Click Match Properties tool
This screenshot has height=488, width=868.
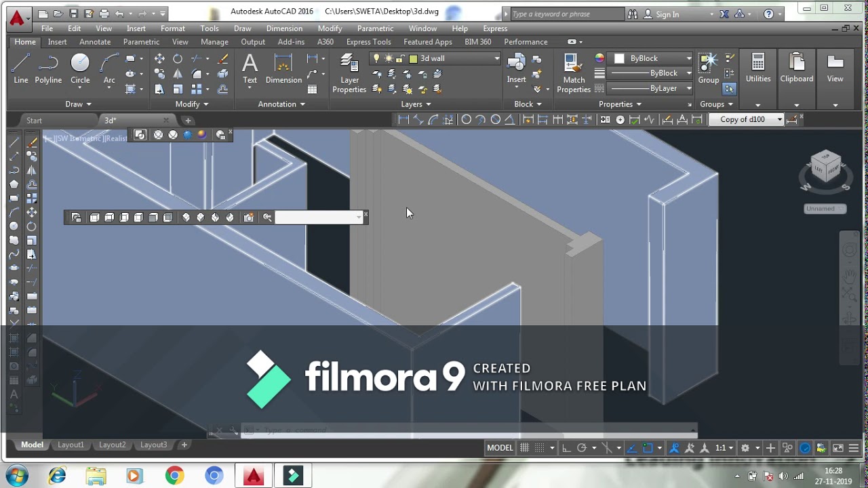574,73
